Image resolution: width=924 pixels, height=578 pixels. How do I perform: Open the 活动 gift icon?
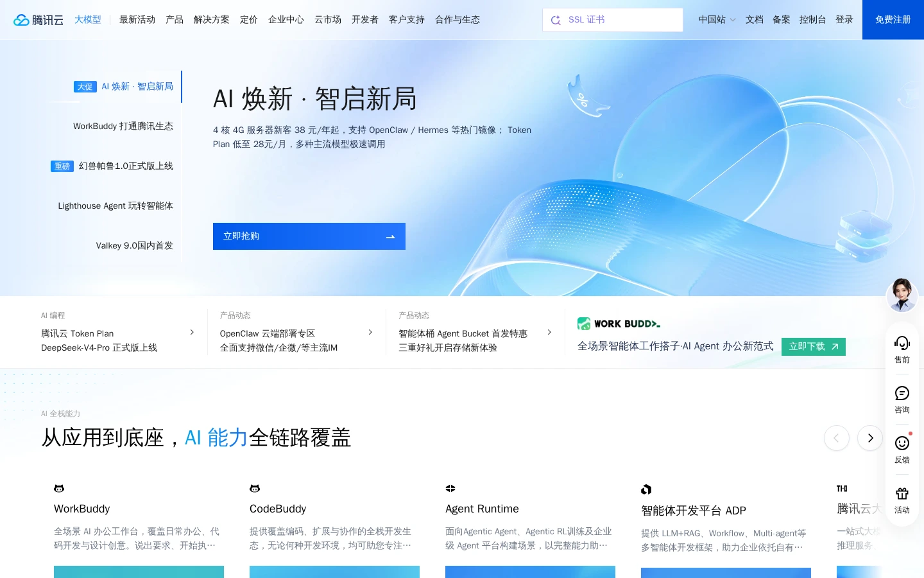902,493
